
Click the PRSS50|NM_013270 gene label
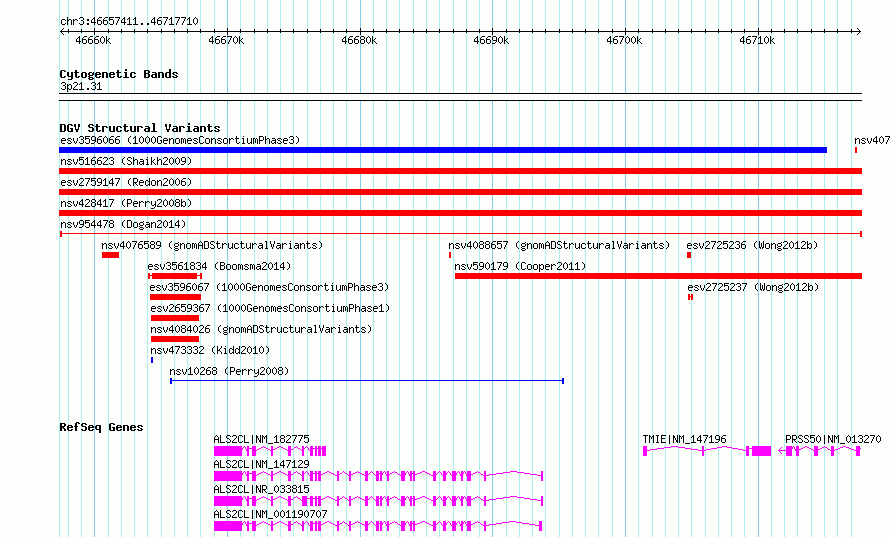[x=833, y=439]
